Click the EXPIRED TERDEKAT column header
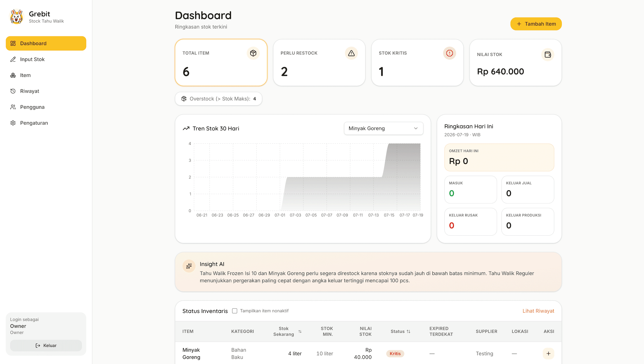The image size is (644, 364). [x=441, y=331]
